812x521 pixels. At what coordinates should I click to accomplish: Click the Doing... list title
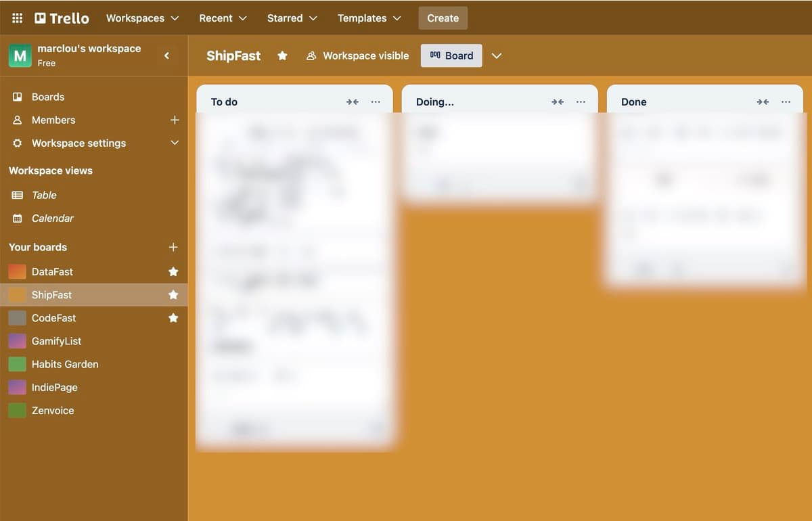pyautogui.click(x=435, y=101)
